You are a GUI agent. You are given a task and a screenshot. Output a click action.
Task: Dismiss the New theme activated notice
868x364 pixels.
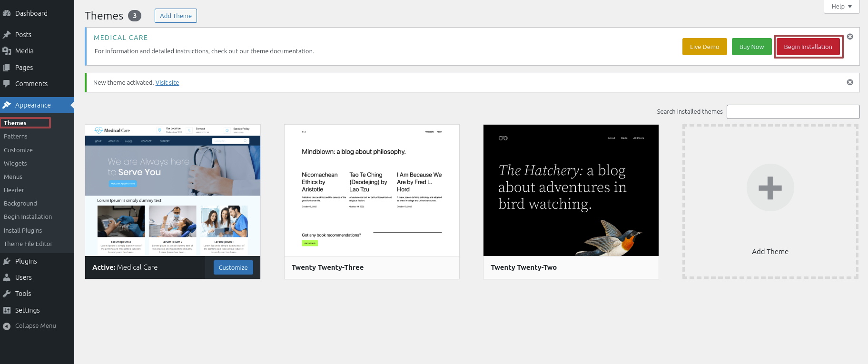(x=850, y=82)
